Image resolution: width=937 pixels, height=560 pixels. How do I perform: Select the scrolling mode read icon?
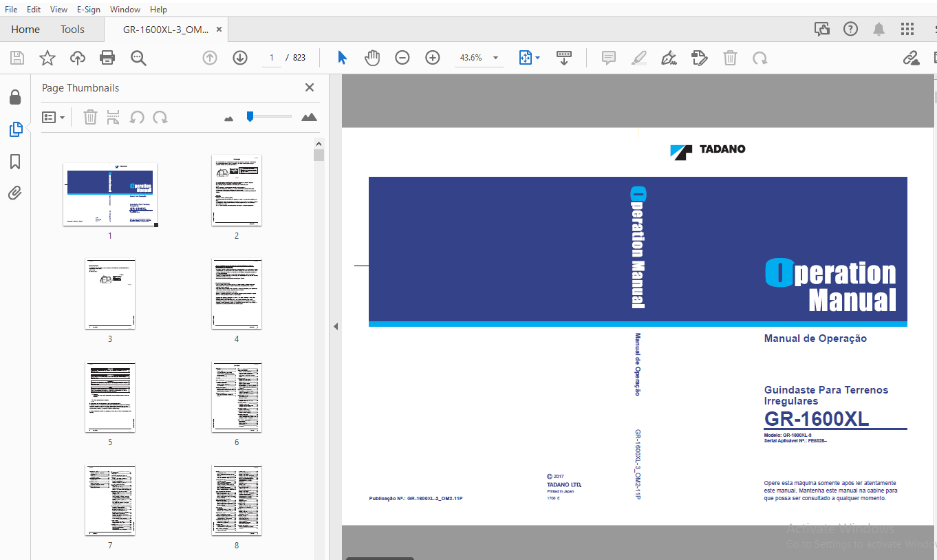pos(564,58)
